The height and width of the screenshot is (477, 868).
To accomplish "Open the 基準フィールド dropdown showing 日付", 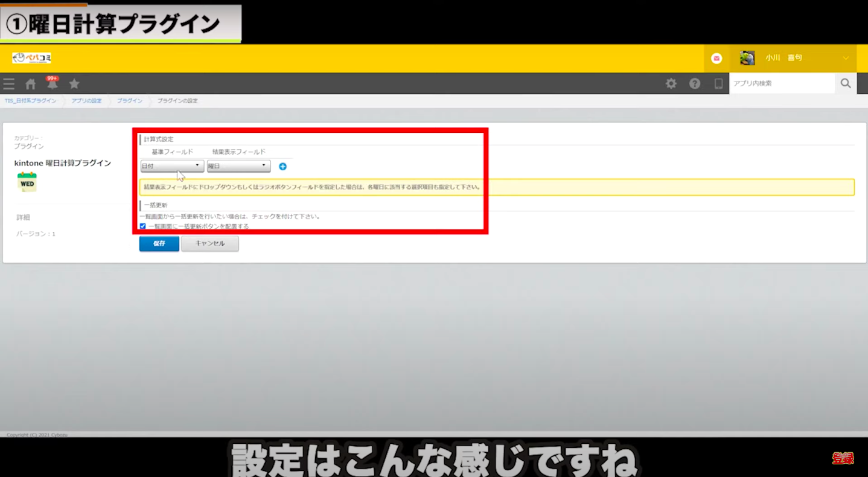I will point(172,166).
